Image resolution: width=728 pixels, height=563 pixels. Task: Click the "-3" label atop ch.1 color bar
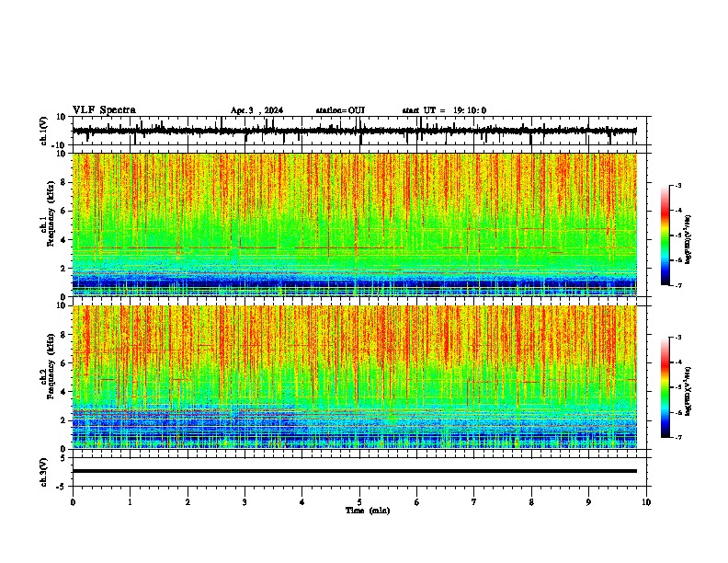click(678, 186)
